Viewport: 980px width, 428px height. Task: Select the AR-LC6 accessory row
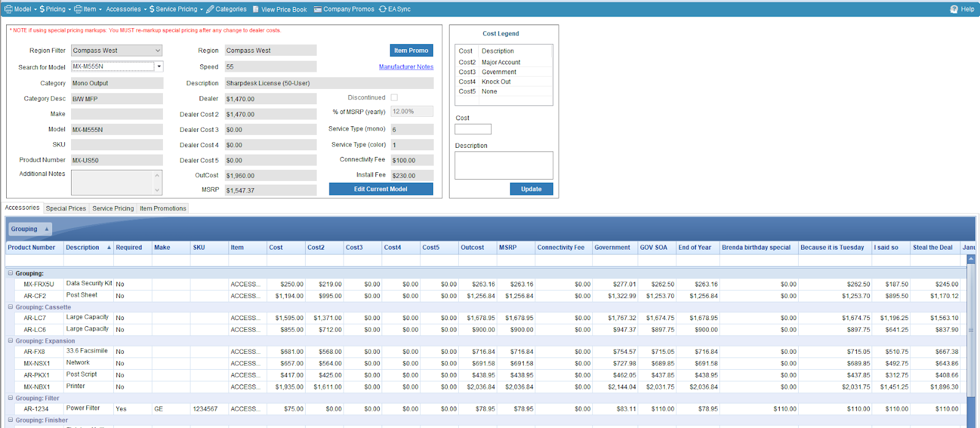pos(490,329)
